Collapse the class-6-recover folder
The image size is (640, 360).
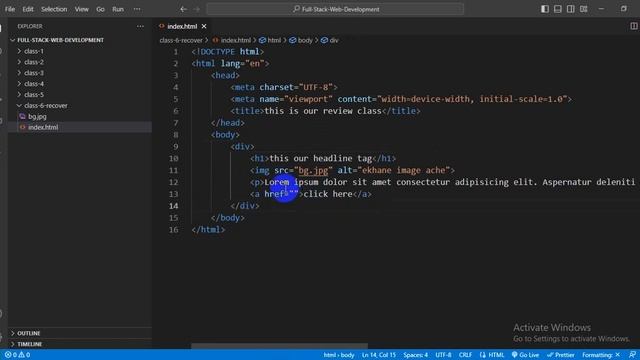point(45,105)
